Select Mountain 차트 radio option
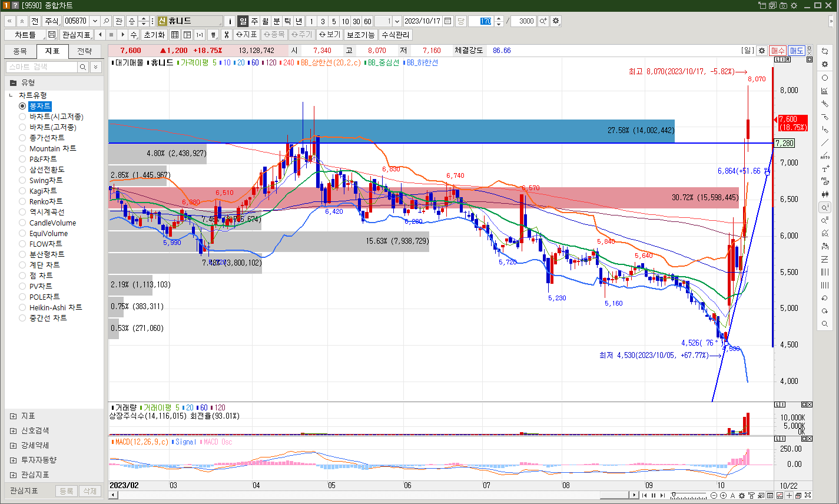Image resolution: width=839 pixels, height=504 pixels. point(22,148)
